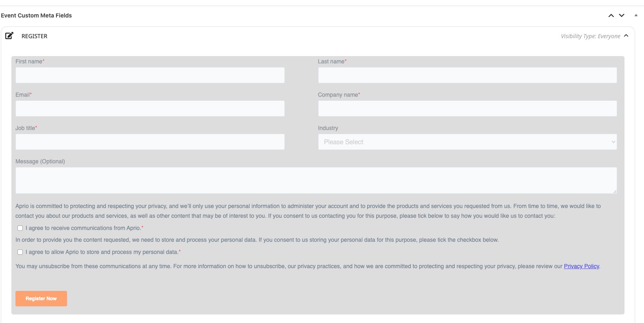This screenshot has height=323, width=644.
Task: Click inside the Message (Optional) textarea
Action: pyautogui.click(x=316, y=180)
